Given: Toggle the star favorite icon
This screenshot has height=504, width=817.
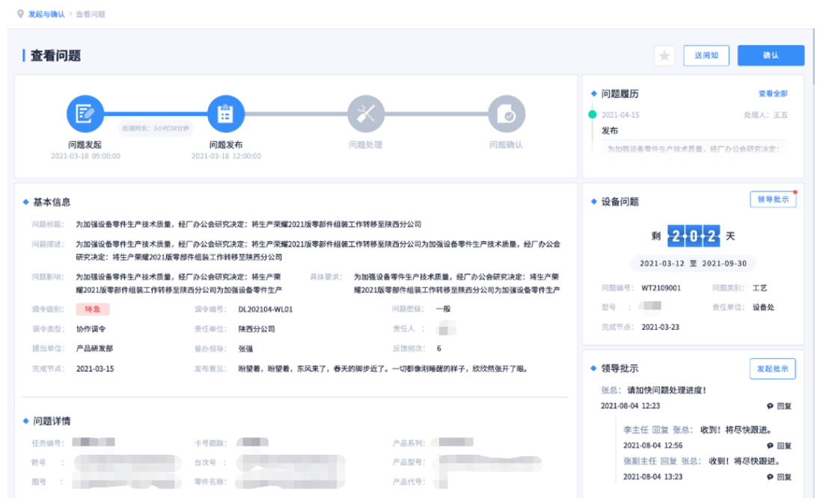Looking at the screenshot, I should [664, 55].
